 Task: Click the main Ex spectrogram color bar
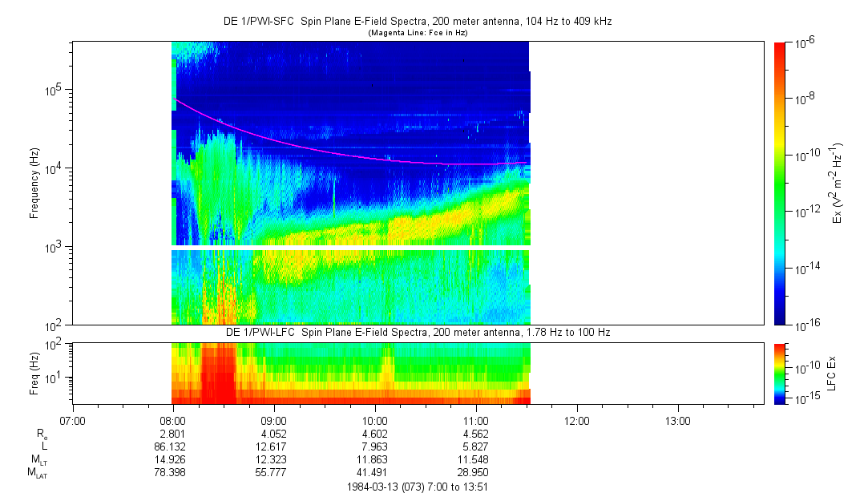[x=781, y=183]
